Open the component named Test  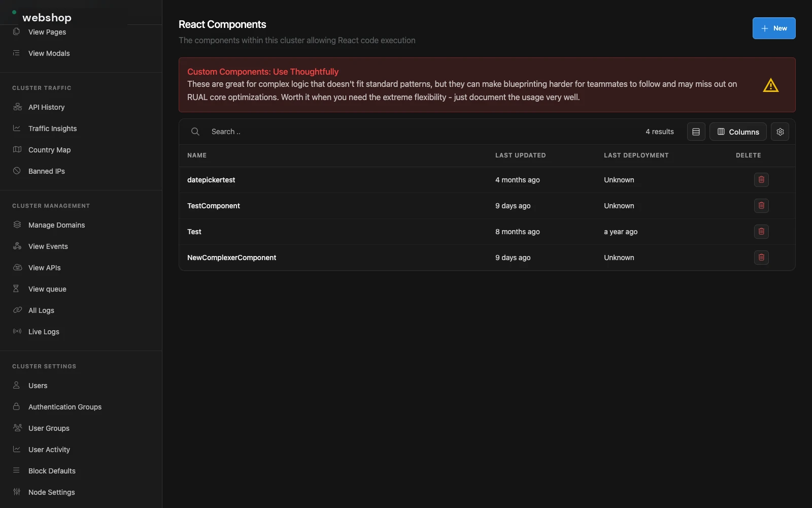pos(194,232)
